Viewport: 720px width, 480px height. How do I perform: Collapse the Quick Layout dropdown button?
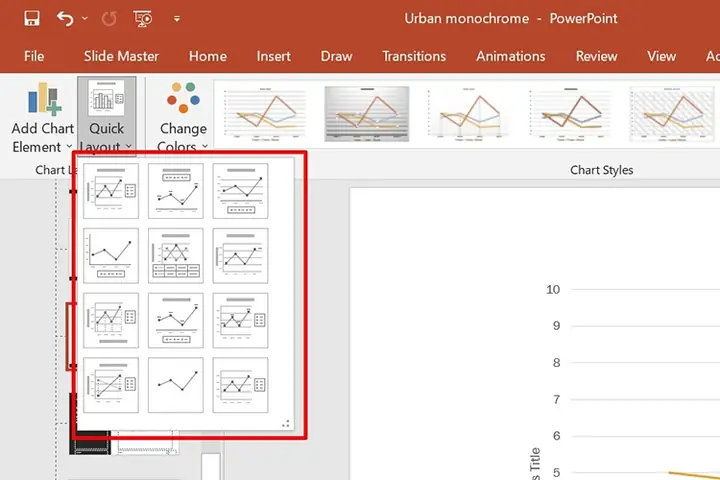point(107,116)
